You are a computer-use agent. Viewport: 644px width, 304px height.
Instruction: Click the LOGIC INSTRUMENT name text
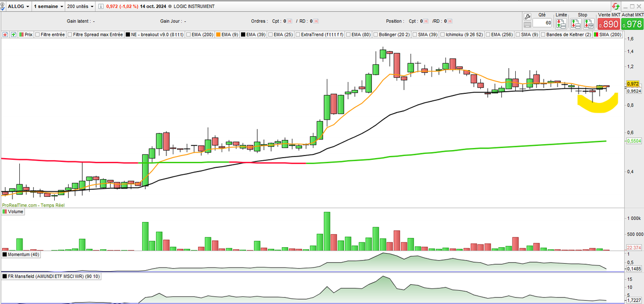point(194,6)
